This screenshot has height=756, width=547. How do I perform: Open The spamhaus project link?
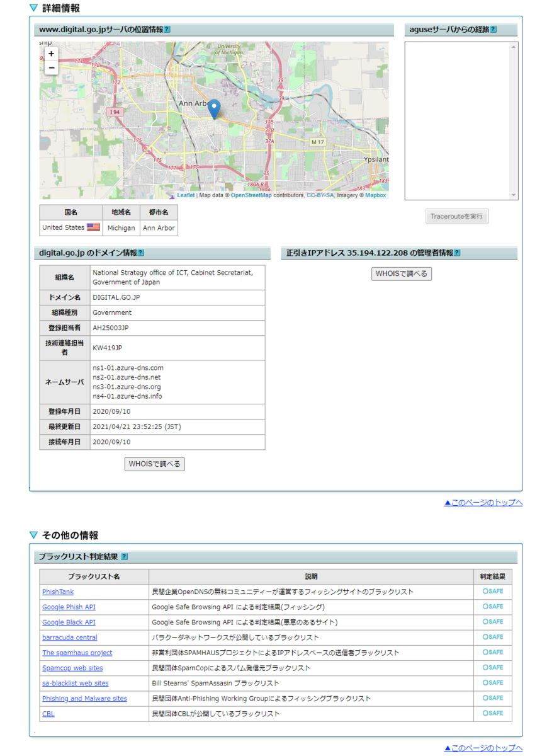pyautogui.click(x=77, y=653)
